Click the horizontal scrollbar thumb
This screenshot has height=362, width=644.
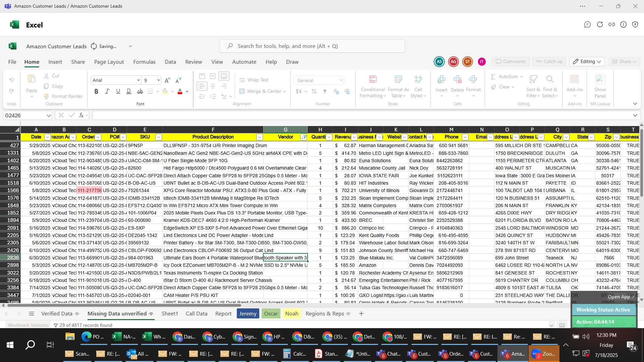(x=124, y=305)
